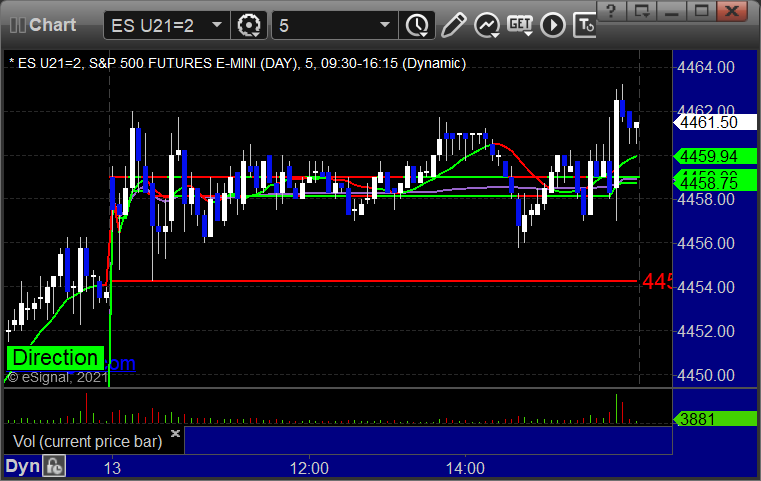Click the blue link next to Direction

coord(120,363)
